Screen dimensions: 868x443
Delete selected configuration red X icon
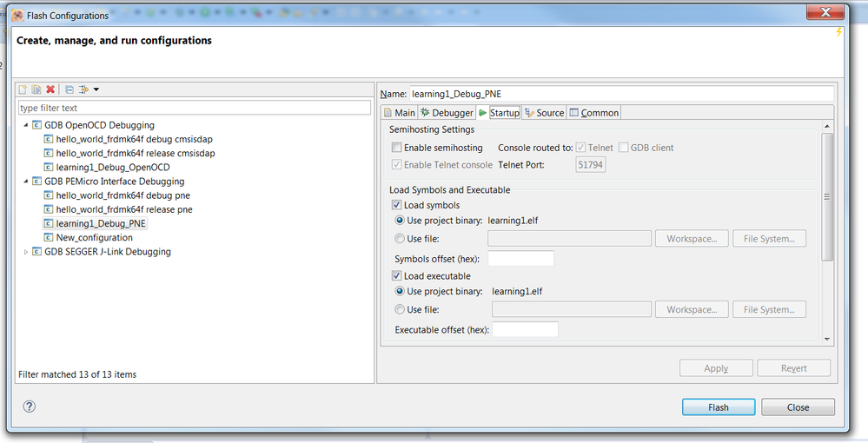click(50, 89)
